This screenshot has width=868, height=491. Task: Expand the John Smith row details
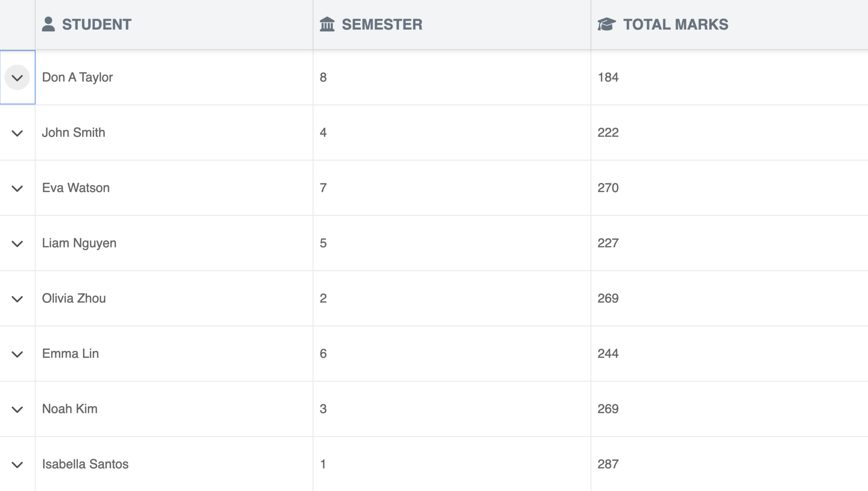tap(17, 133)
